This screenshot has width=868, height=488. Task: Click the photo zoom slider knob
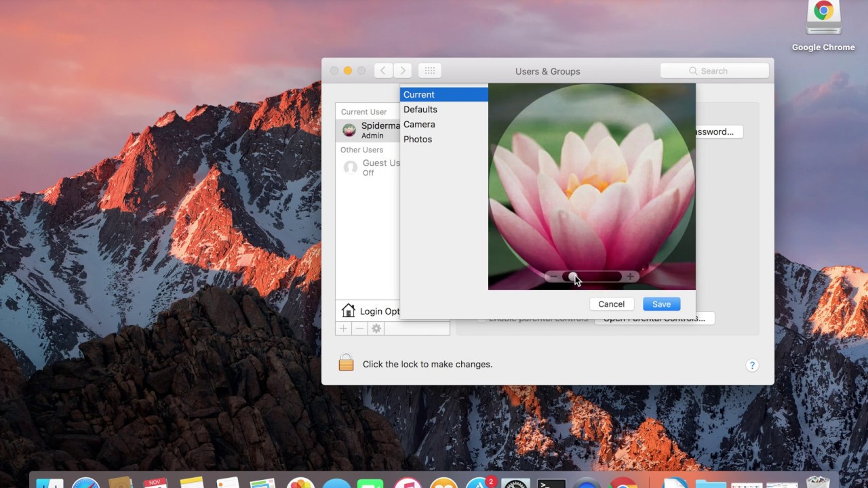572,277
